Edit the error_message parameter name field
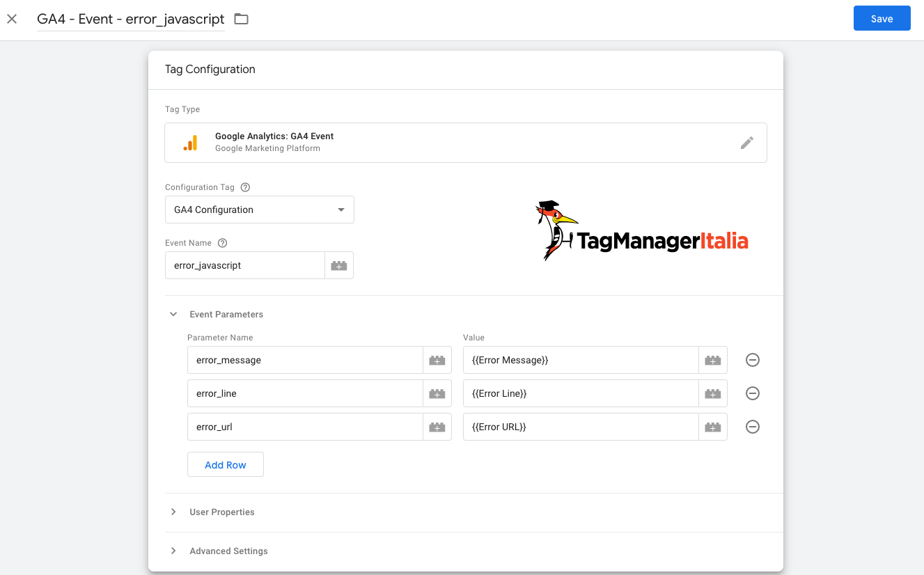The image size is (924, 575). point(305,360)
